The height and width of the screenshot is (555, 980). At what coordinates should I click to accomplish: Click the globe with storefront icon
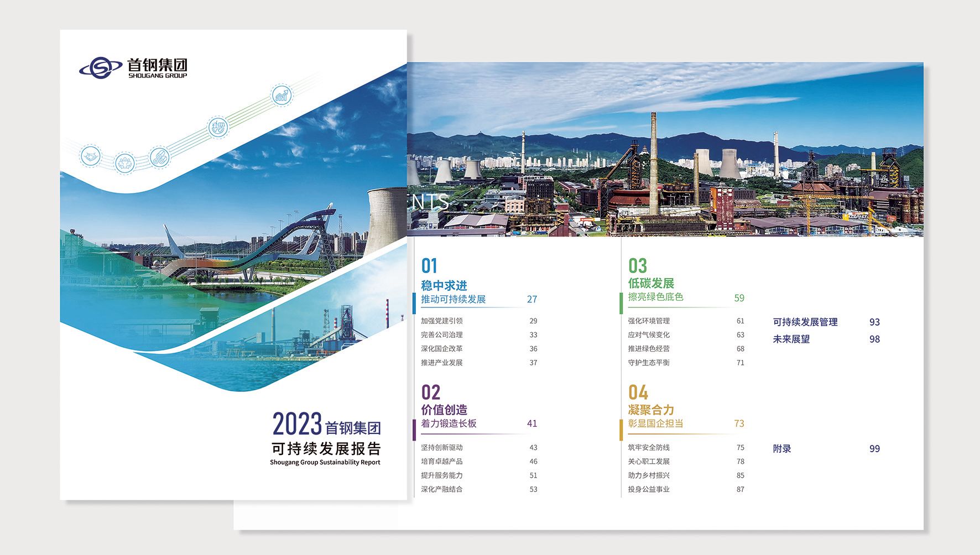tap(218, 128)
